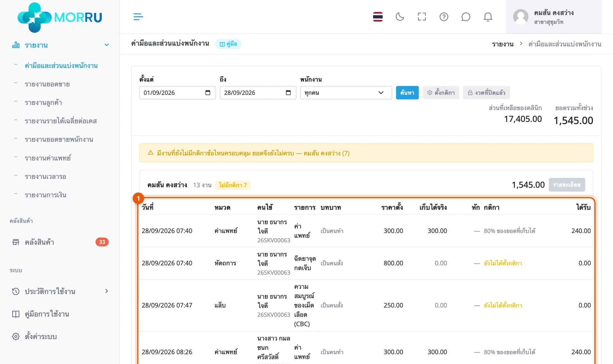Switch language via Thai flag icon
The height and width of the screenshot is (364, 613).
click(x=378, y=17)
